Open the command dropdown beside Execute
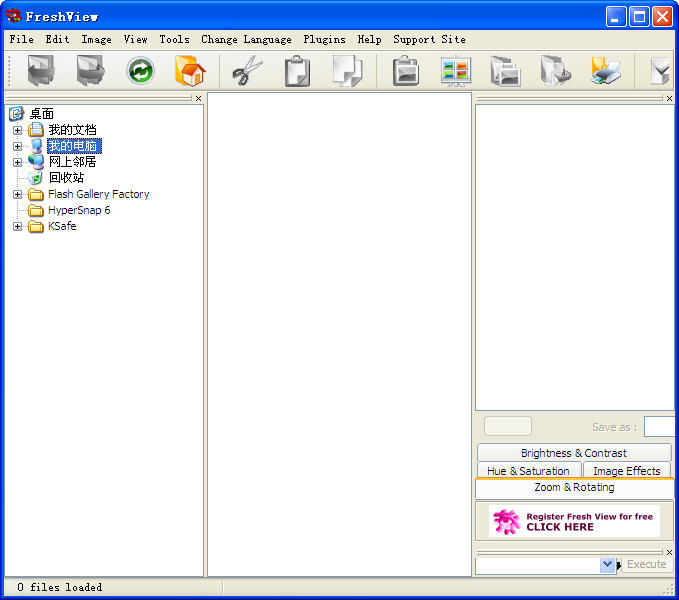679x600 pixels. tap(607, 565)
